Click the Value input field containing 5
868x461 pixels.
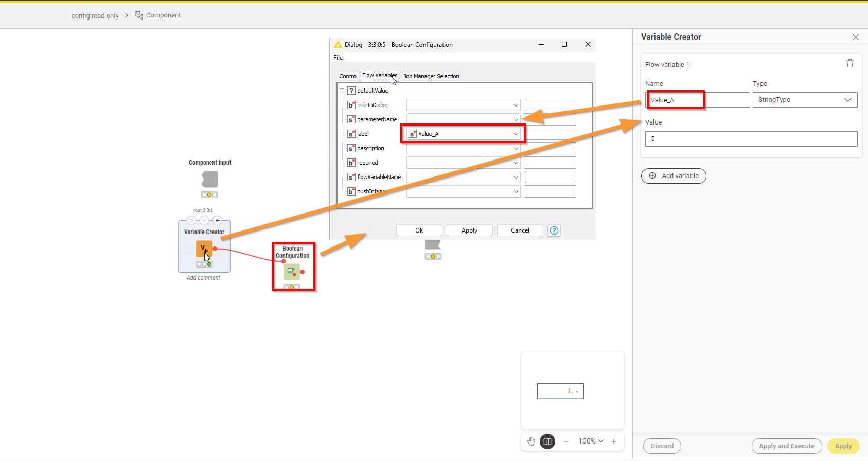pos(751,139)
